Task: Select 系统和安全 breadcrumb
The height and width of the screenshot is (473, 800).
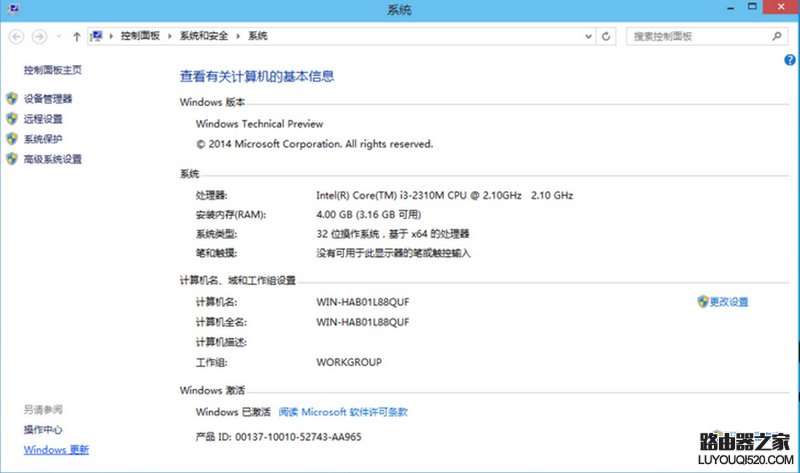Action: [204, 36]
